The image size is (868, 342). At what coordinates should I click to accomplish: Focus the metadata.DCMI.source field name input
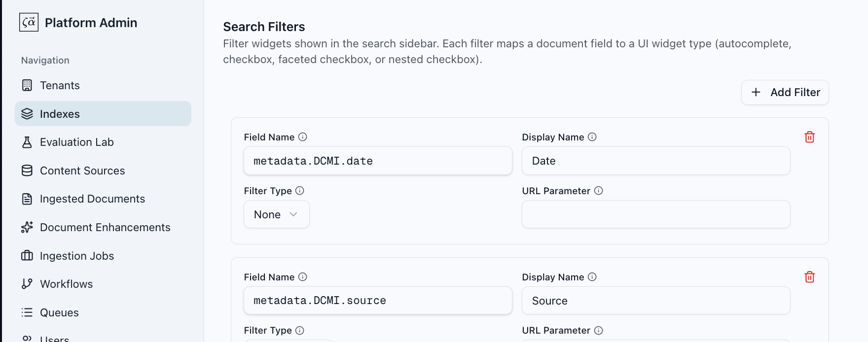tap(378, 301)
